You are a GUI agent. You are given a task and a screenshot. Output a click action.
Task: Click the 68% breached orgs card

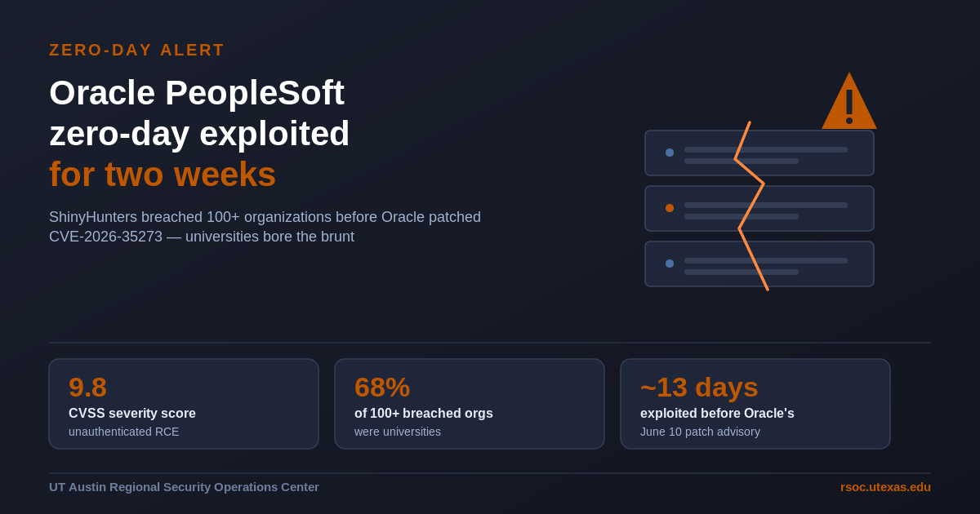(x=470, y=404)
